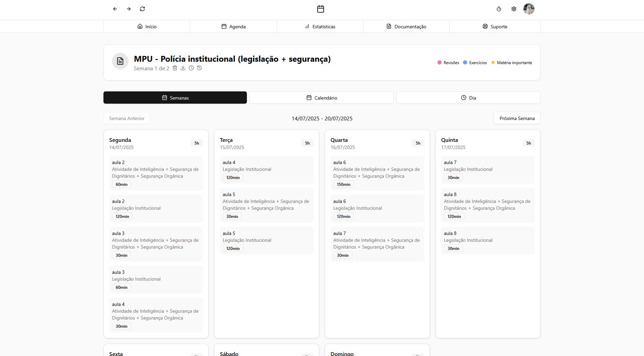Open settings via the gear icon
This screenshot has width=644, height=356.
[x=514, y=9]
